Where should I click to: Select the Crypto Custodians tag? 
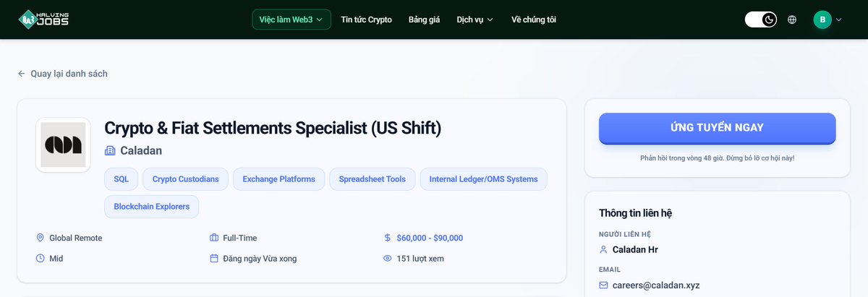[186, 178]
